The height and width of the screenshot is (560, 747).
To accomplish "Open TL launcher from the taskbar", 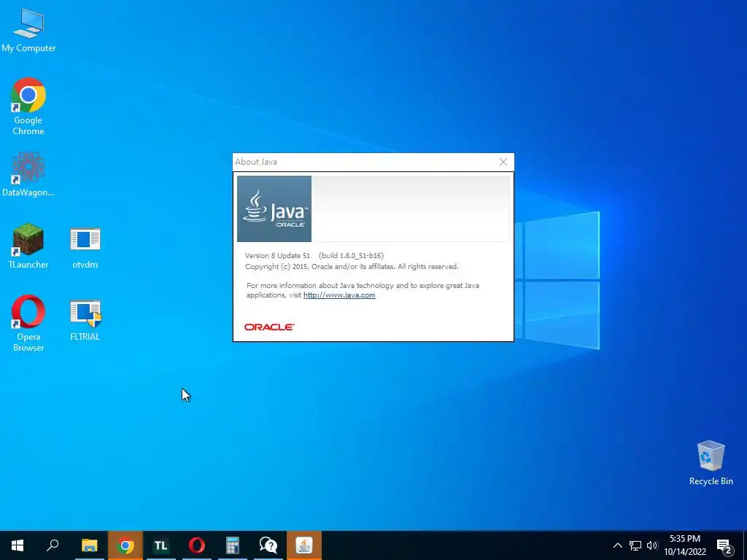I will [x=161, y=545].
